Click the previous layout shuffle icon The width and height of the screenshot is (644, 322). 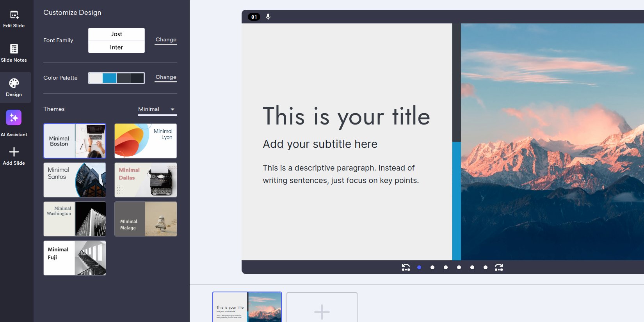point(406,267)
